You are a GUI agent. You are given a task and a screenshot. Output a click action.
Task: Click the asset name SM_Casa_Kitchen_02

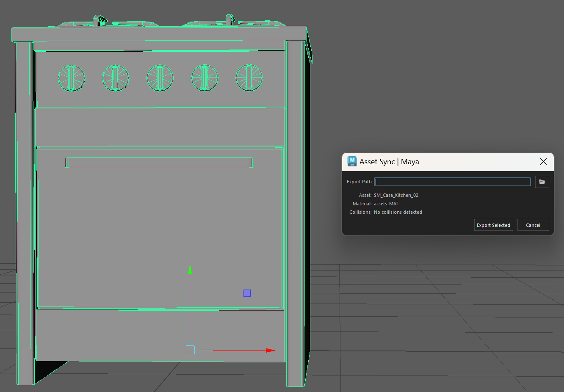click(396, 195)
